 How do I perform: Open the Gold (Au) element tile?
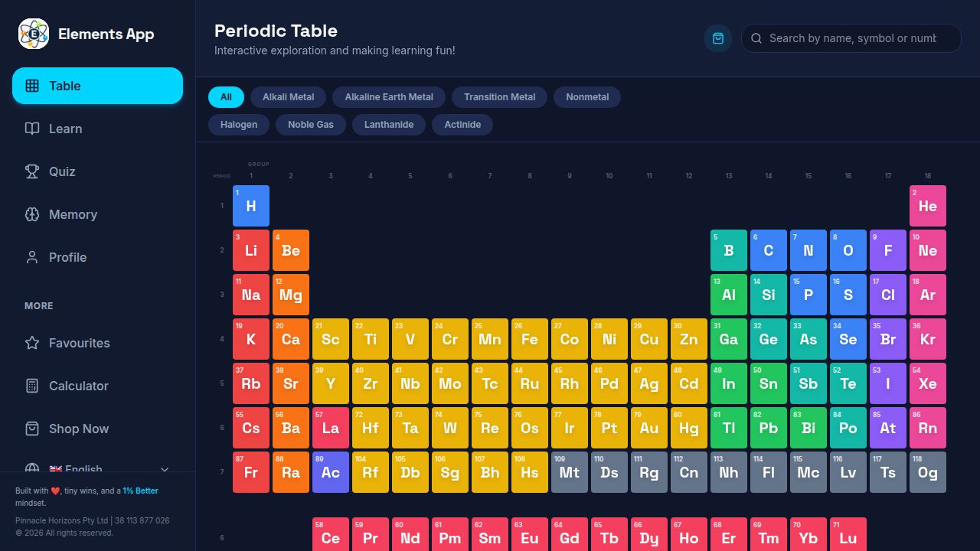(x=649, y=428)
